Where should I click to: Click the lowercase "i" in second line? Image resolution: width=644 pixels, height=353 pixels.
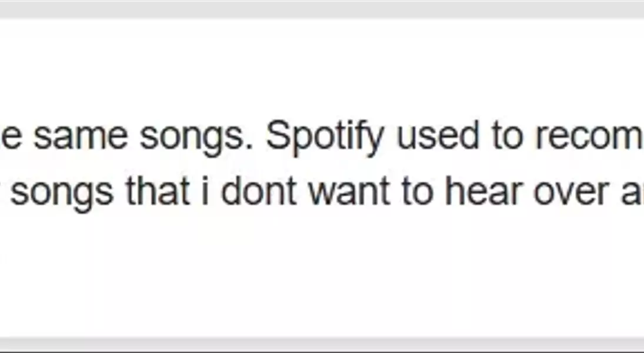[205, 191]
